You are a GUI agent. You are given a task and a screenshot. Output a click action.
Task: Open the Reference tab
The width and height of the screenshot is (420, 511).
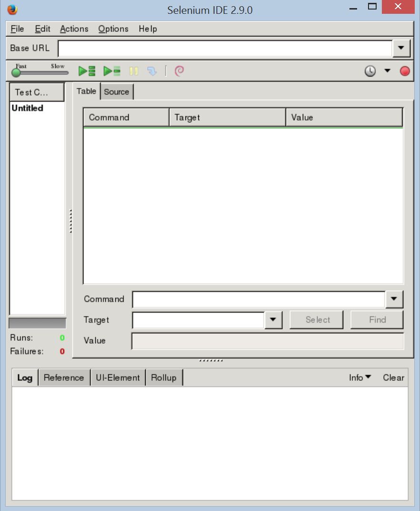pyautogui.click(x=64, y=378)
